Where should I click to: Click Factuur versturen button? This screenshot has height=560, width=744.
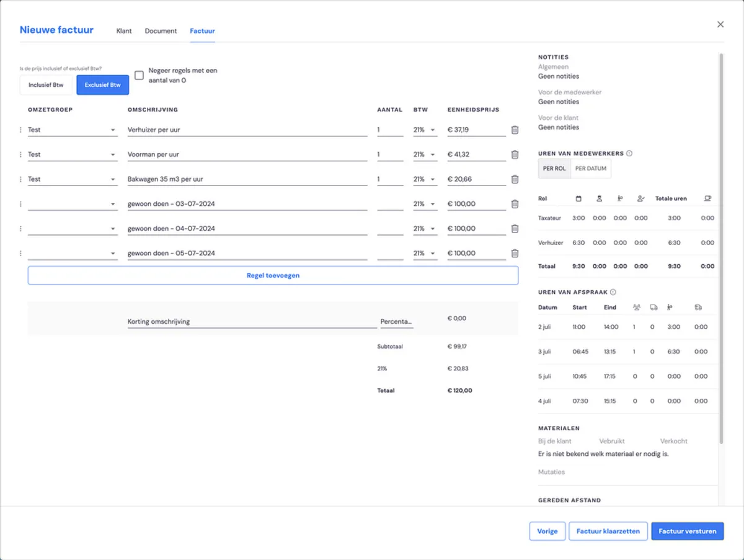point(688,531)
